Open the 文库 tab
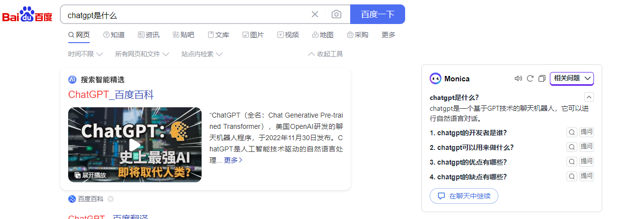644x219 pixels. tap(218, 35)
